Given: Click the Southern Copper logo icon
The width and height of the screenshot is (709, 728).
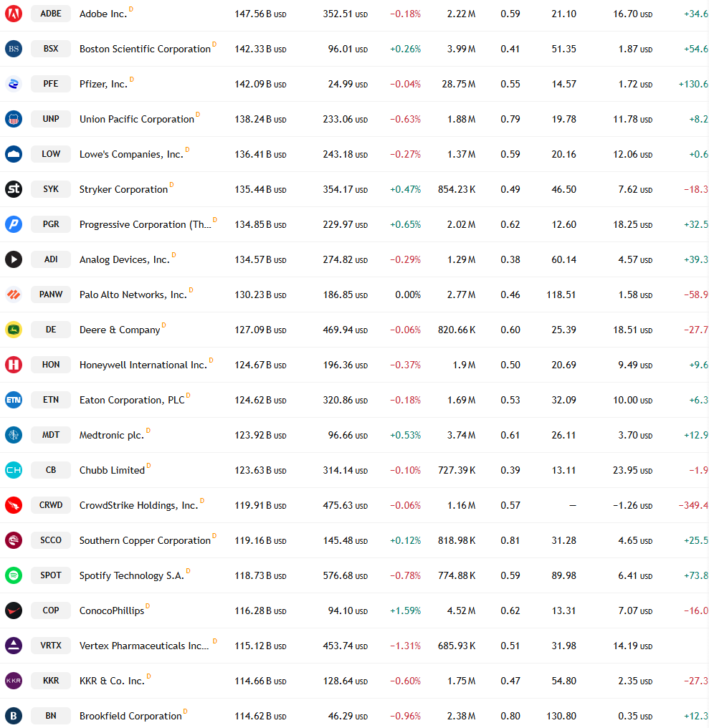Looking at the screenshot, I should (x=14, y=540).
